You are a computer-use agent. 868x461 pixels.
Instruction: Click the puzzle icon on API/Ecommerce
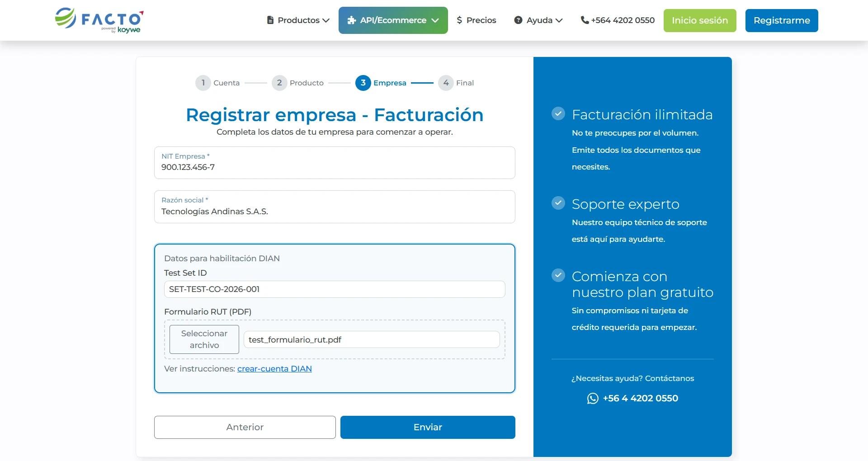point(351,20)
